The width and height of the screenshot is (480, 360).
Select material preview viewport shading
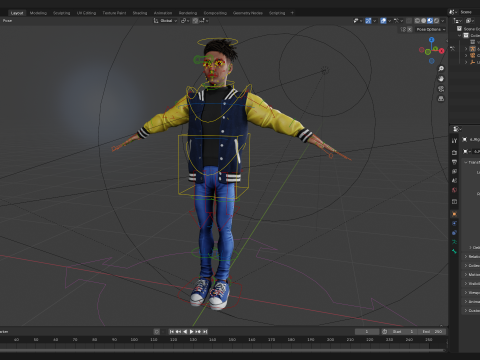tap(430, 21)
